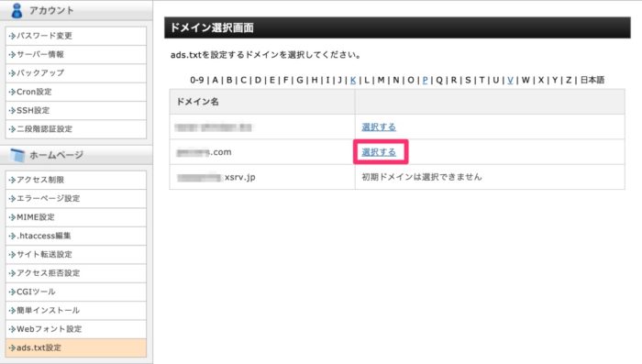
Task: Open サーバー情報 menu item
Action: click(x=76, y=54)
